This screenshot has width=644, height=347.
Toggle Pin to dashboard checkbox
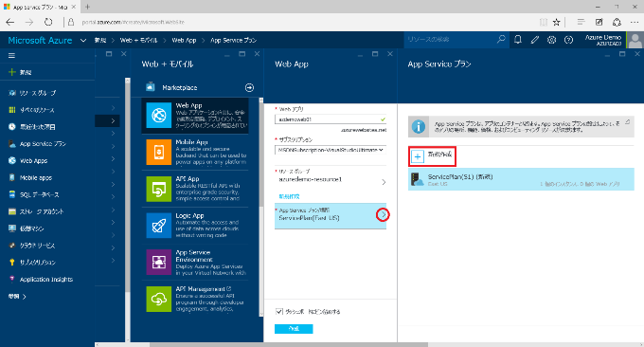click(x=279, y=312)
